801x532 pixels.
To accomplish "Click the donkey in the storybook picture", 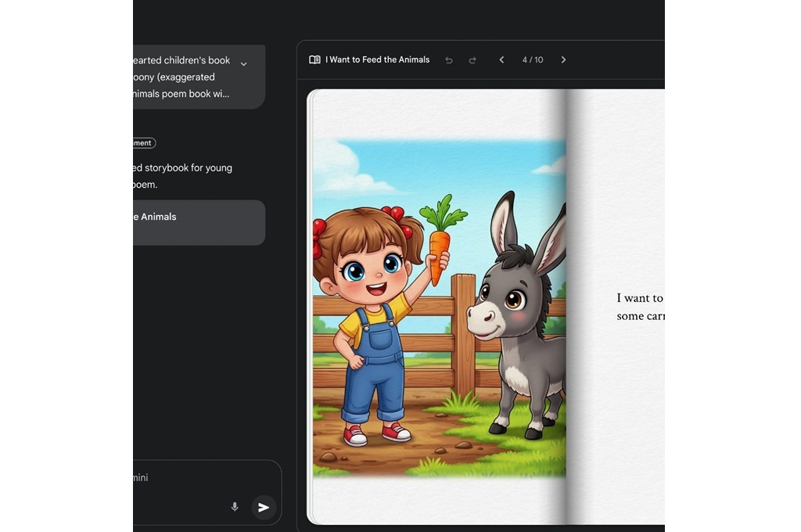I will coord(517,317).
